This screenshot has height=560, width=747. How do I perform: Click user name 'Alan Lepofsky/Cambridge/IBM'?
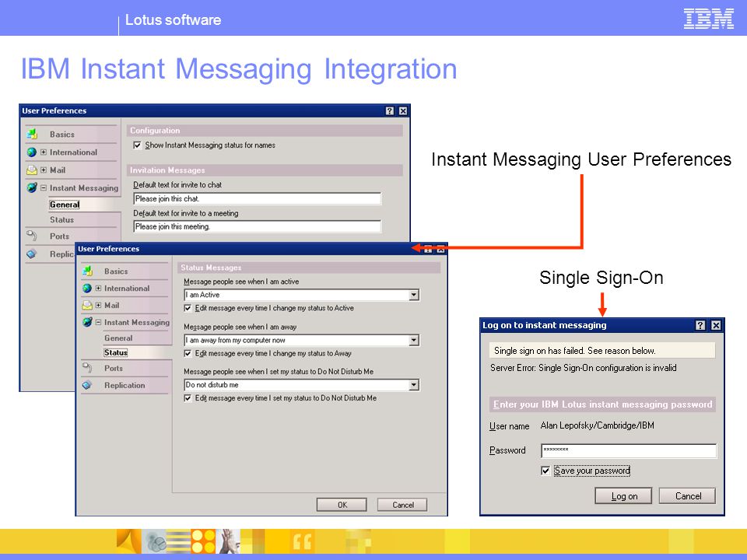click(597, 425)
